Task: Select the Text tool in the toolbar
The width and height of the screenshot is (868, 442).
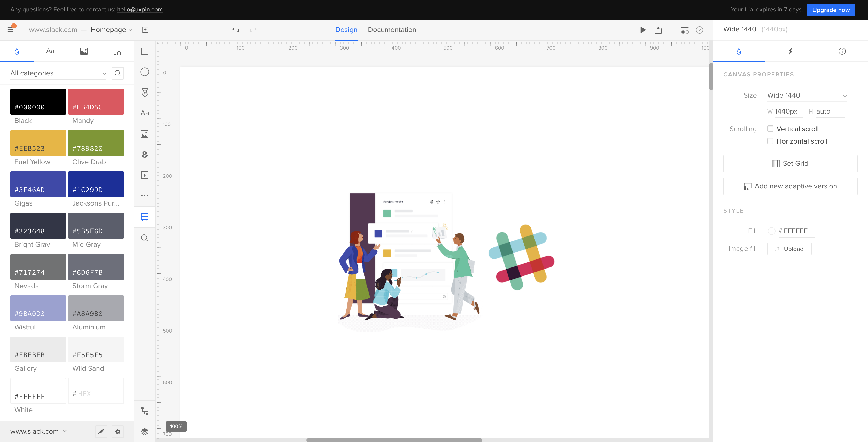Action: tap(145, 113)
